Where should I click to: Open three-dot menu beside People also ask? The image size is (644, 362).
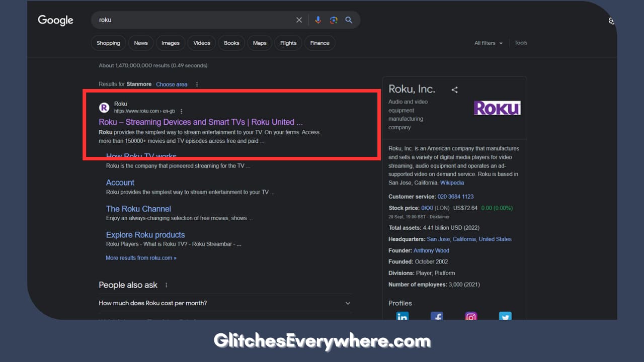[x=167, y=285]
